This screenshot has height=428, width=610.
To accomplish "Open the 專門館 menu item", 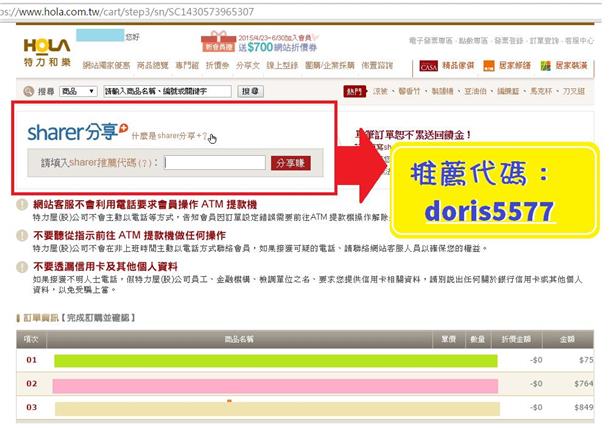I will [x=187, y=65].
